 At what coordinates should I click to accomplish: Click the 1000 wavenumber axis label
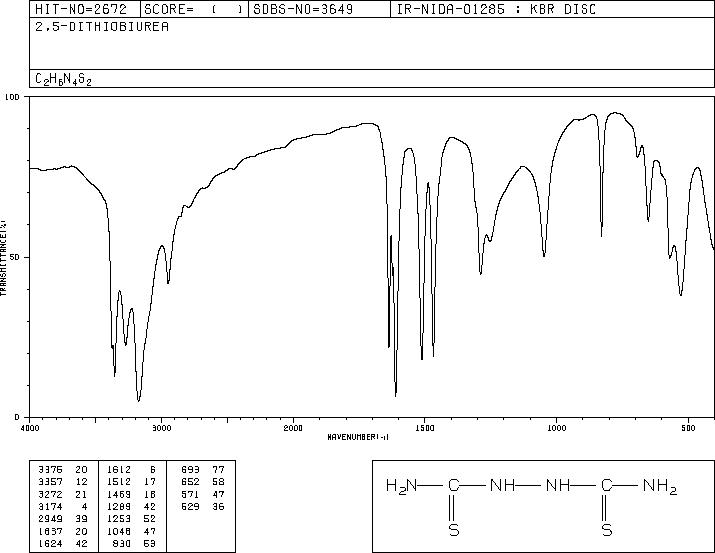(556, 428)
